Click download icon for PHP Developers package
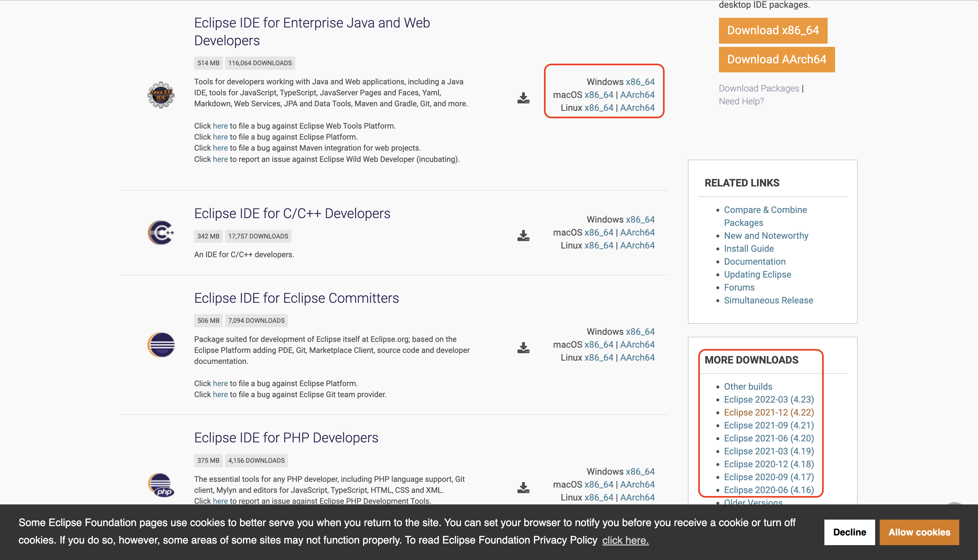The height and width of the screenshot is (560, 978). 523,488
